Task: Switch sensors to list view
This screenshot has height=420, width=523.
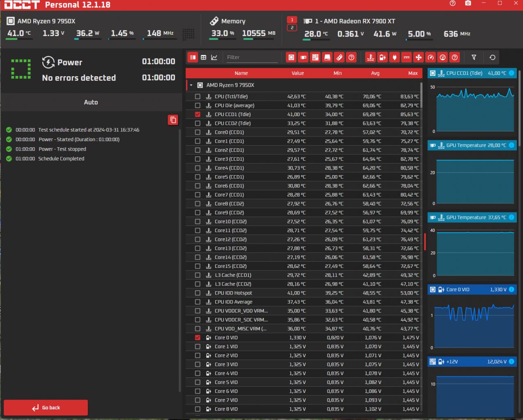Action: pos(193,57)
